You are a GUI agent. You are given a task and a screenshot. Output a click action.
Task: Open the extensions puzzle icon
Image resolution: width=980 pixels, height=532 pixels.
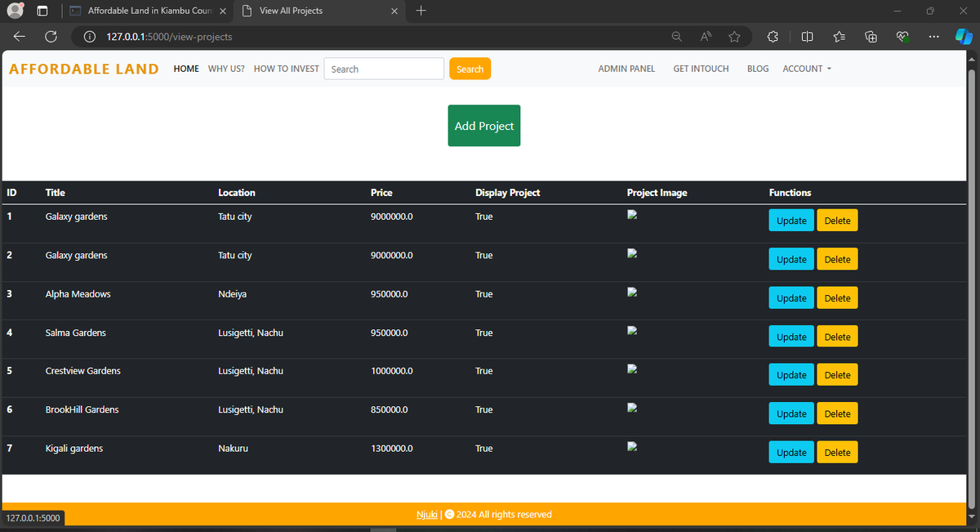tap(773, 37)
